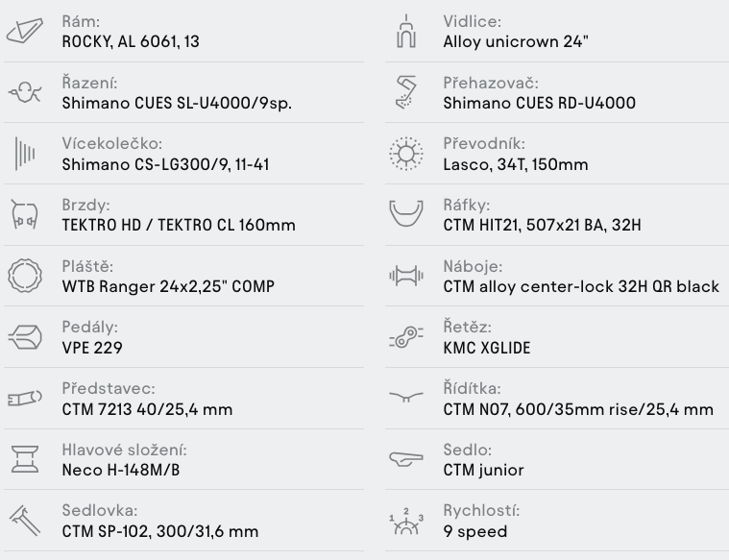Select the handlebar icon beside Řídítka
Viewport: 729px width, 560px height.
click(x=406, y=397)
